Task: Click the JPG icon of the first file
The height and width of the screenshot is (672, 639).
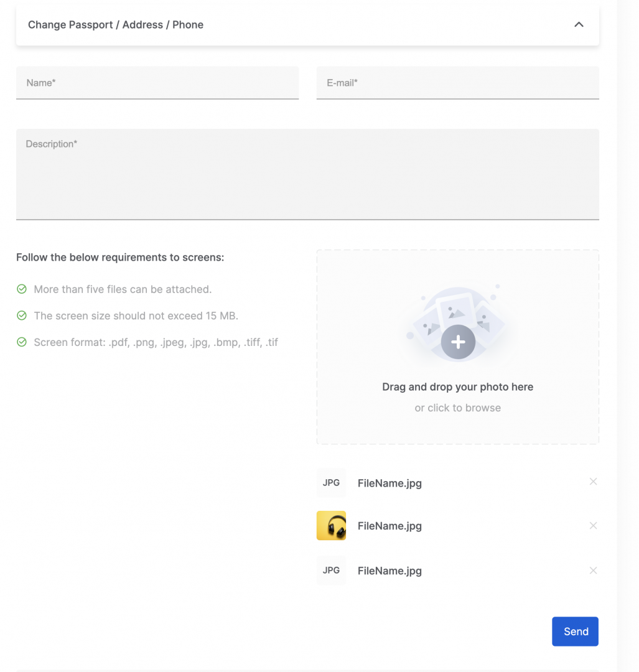Action: pos(331,483)
